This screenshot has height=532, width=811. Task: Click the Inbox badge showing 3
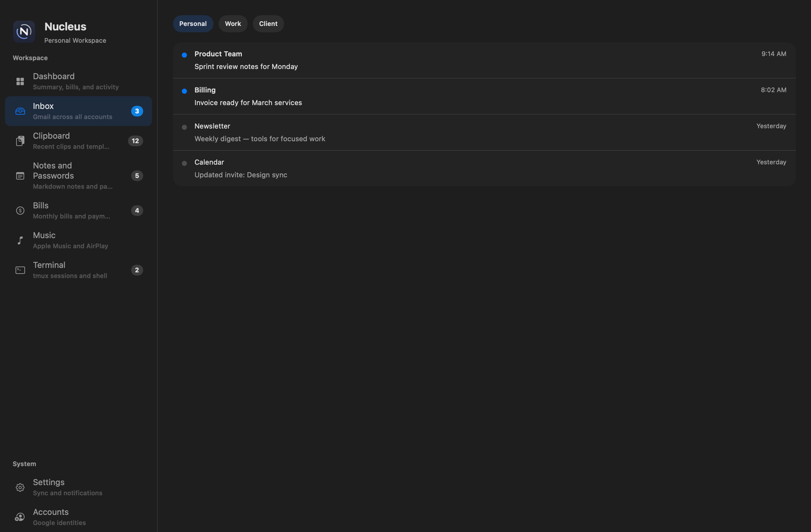[137, 111]
